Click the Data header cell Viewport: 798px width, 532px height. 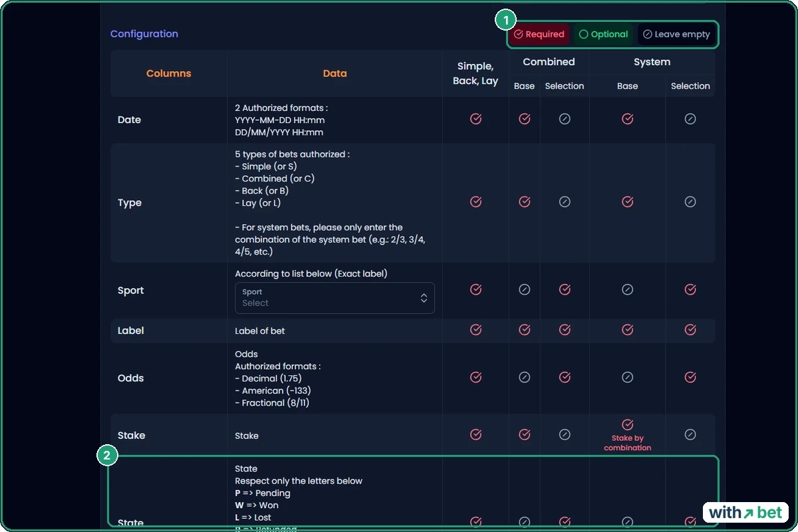(334, 74)
